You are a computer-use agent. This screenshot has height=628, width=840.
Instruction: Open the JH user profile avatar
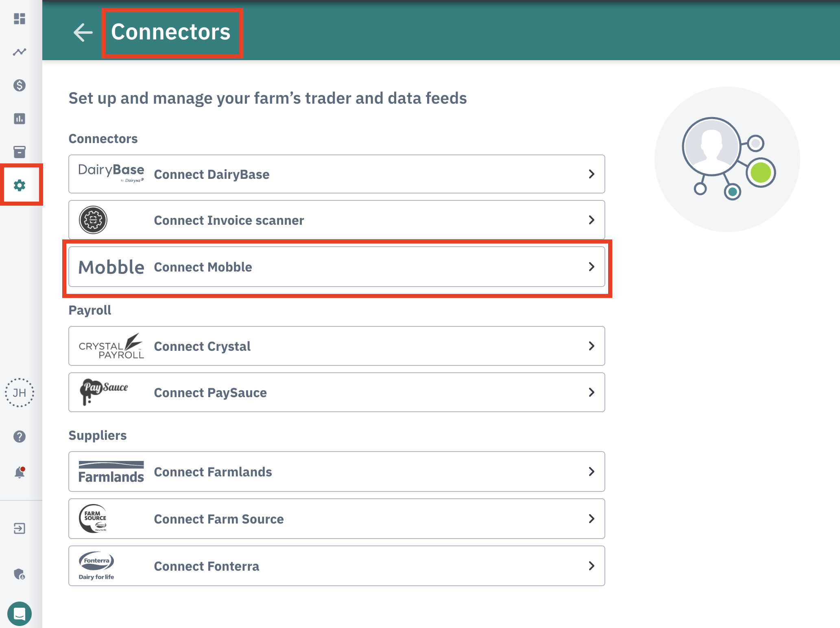[x=20, y=393]
